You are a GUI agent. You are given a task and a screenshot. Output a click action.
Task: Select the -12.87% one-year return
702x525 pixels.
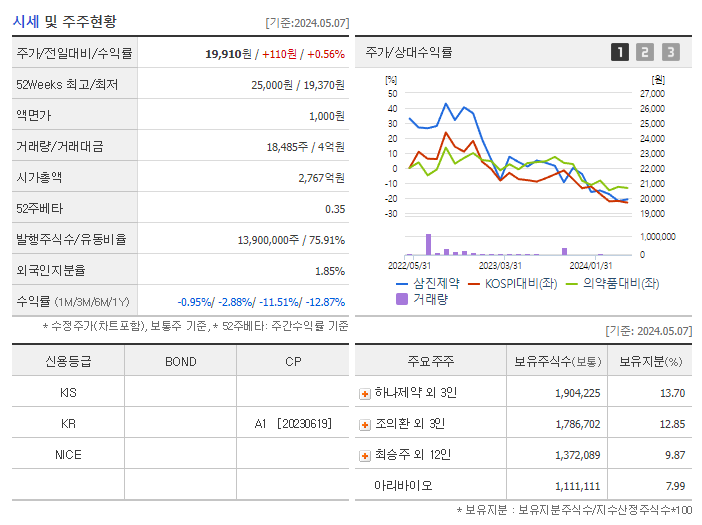pyautogui.click(x=325, y=302)
